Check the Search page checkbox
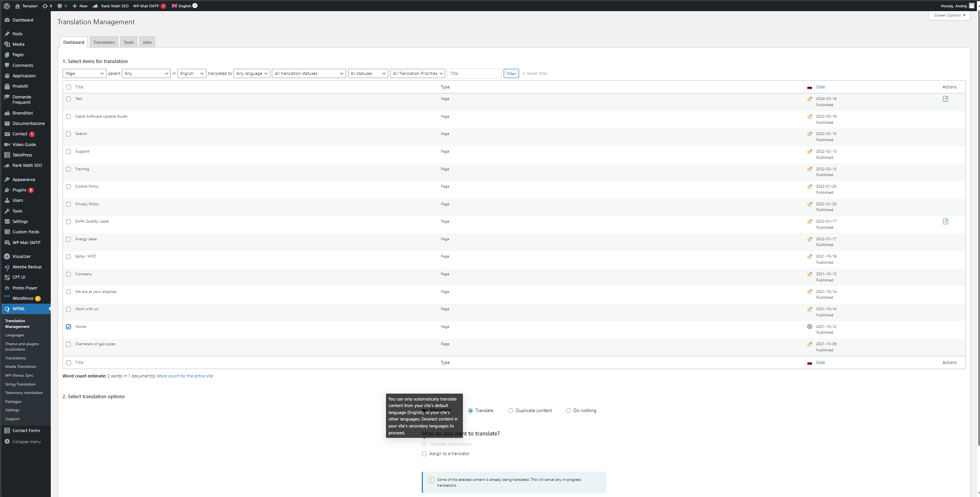This screenshot has width=980, height=497. pos(68,134)
